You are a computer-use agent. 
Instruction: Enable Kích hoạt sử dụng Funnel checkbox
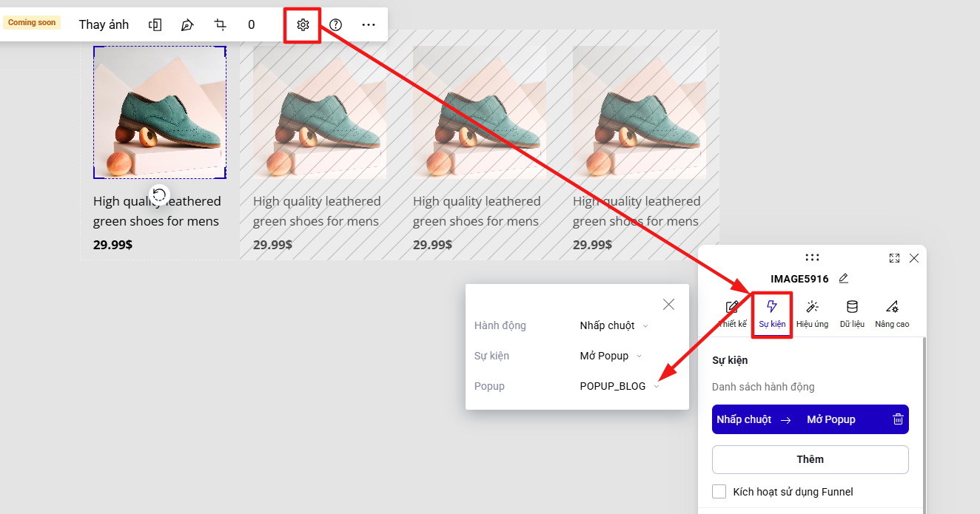pos(719,492)
